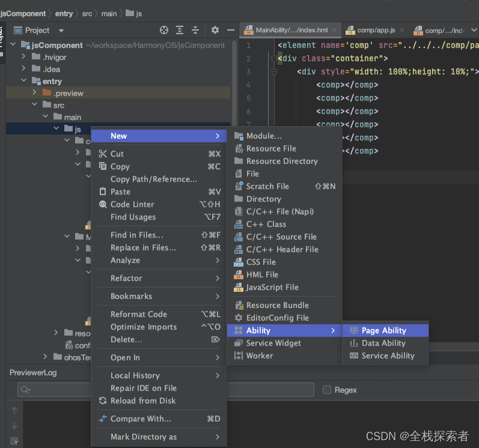This screenshot has width=479, height=448.
Task: Run Code Linter from context menu
Action: (159, 204)
